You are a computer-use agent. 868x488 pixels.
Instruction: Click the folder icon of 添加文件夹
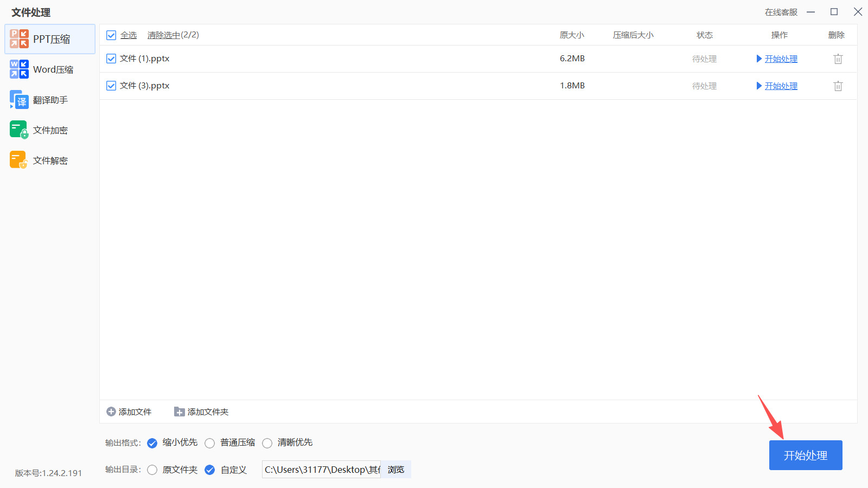(x=179, y=412)
